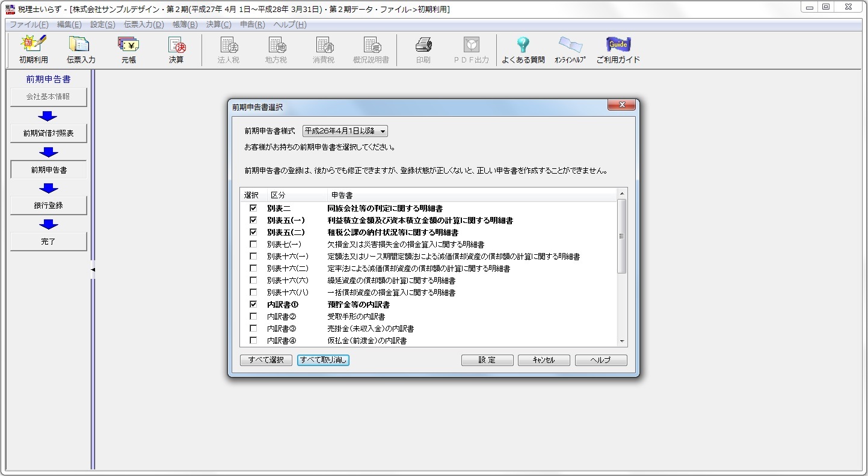
Task: Open the ご利用ガイド guide icon
Action: [x=618, y=49]
